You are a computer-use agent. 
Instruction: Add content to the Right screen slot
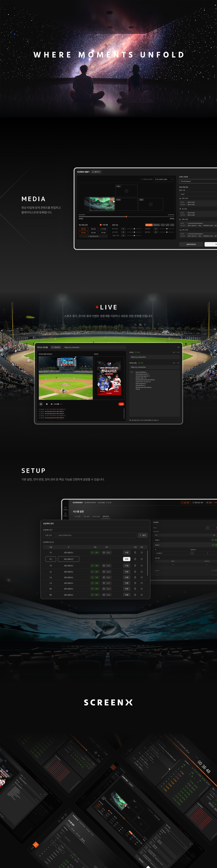tap(151, 204)
